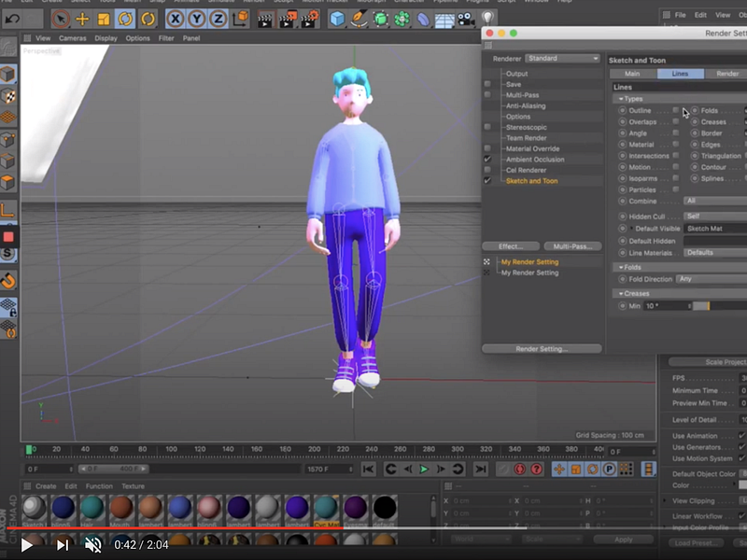
Task: Select the Move tool in toolbar
Action: (x=82, y=19)
